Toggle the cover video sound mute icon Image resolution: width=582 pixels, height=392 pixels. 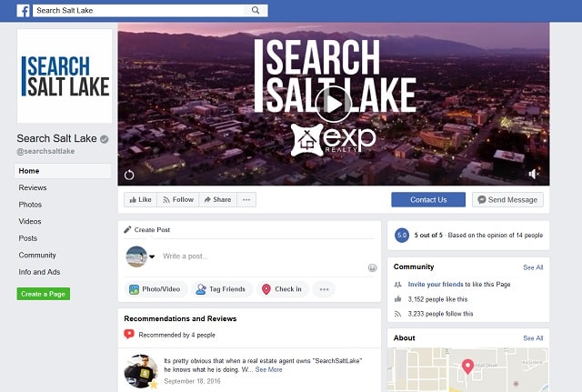[x=534, y=174]
